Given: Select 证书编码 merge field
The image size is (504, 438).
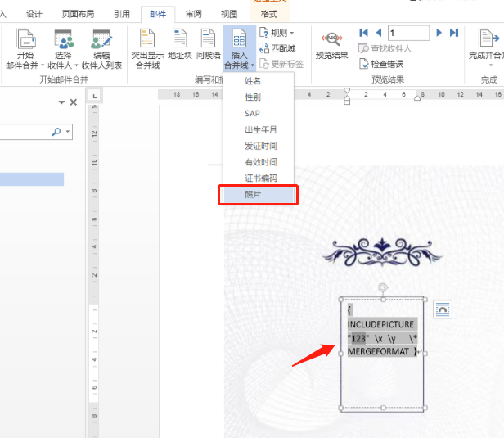Looking at the screenshot, I should (x=259, y=178).
